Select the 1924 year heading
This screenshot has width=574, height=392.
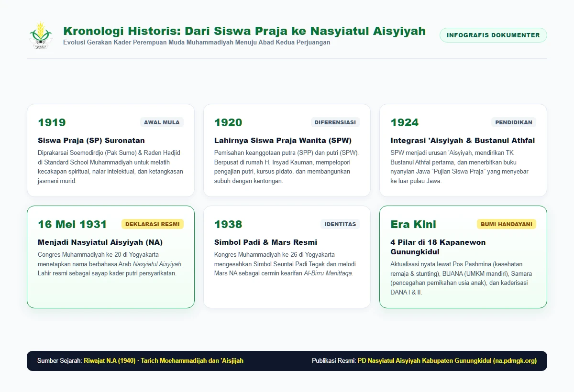click(405, 122)
